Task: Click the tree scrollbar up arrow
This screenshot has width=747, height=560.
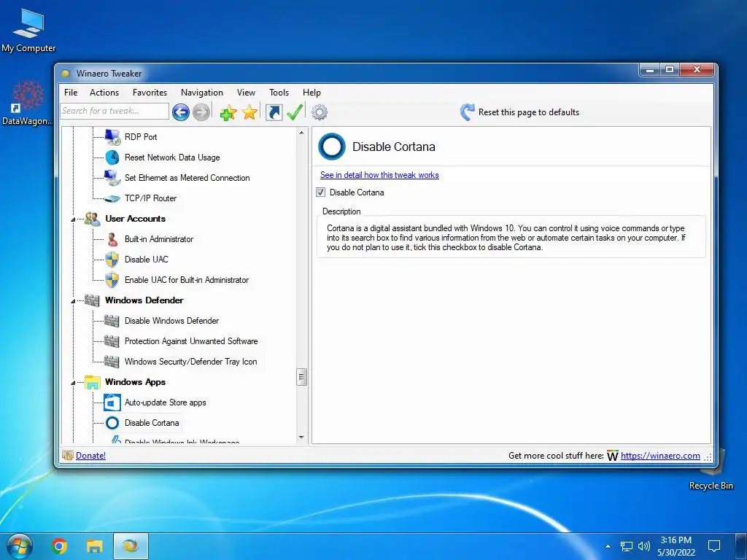Action: (301, 133)
